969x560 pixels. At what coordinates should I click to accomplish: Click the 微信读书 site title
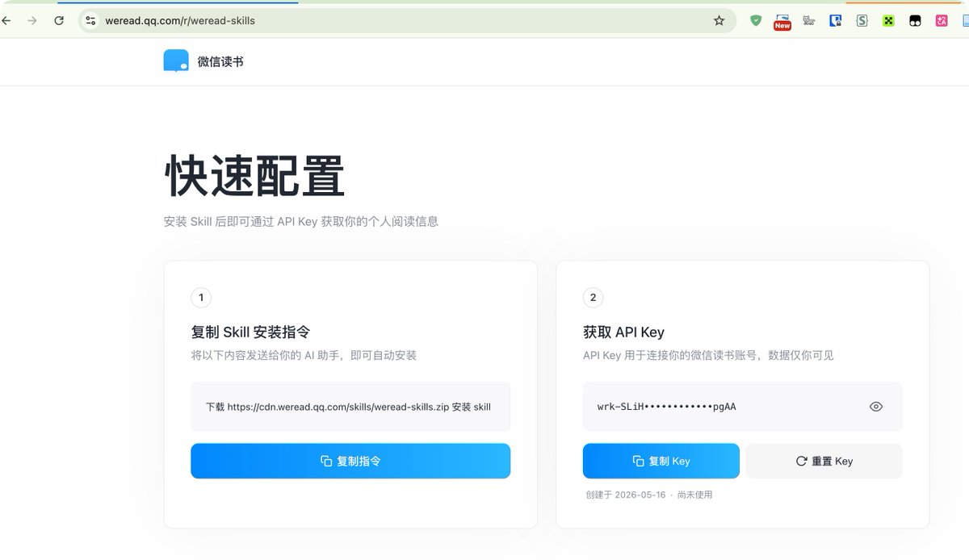[220, 61]
